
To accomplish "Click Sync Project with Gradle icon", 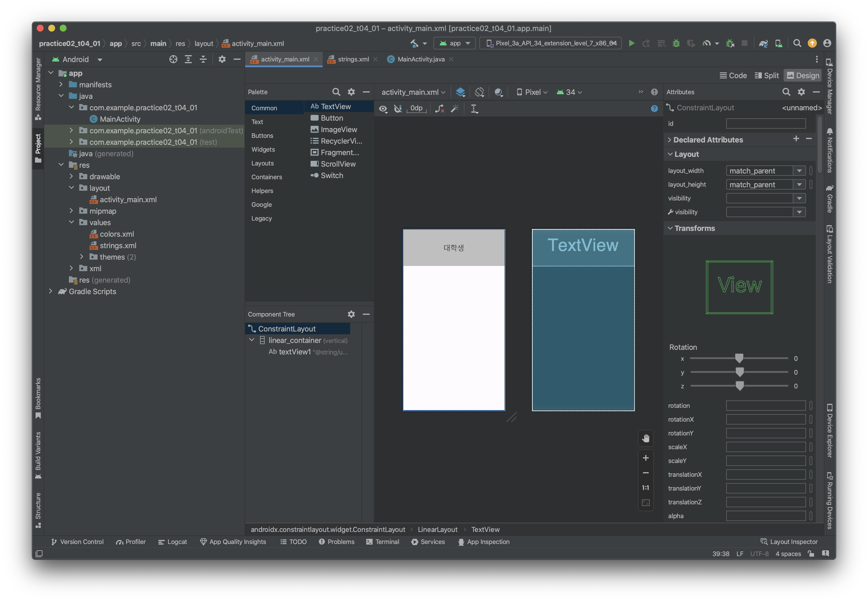I will tap(763, 43).
